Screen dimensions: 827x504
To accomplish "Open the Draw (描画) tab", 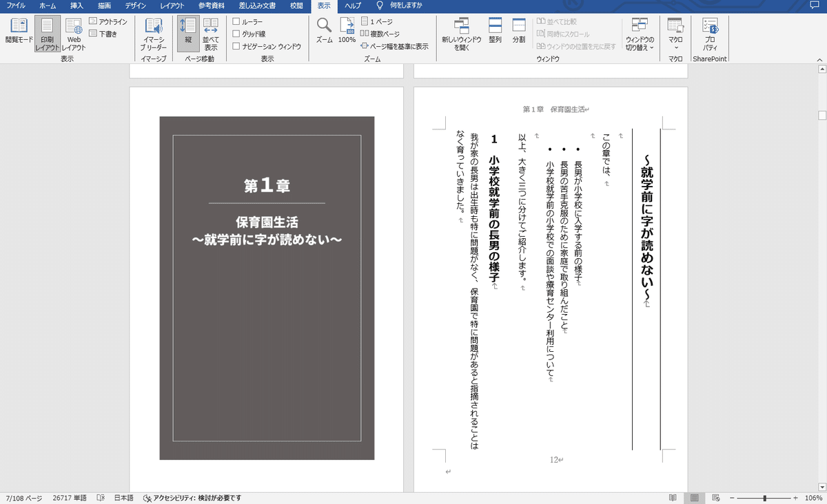I will [104, 5].
